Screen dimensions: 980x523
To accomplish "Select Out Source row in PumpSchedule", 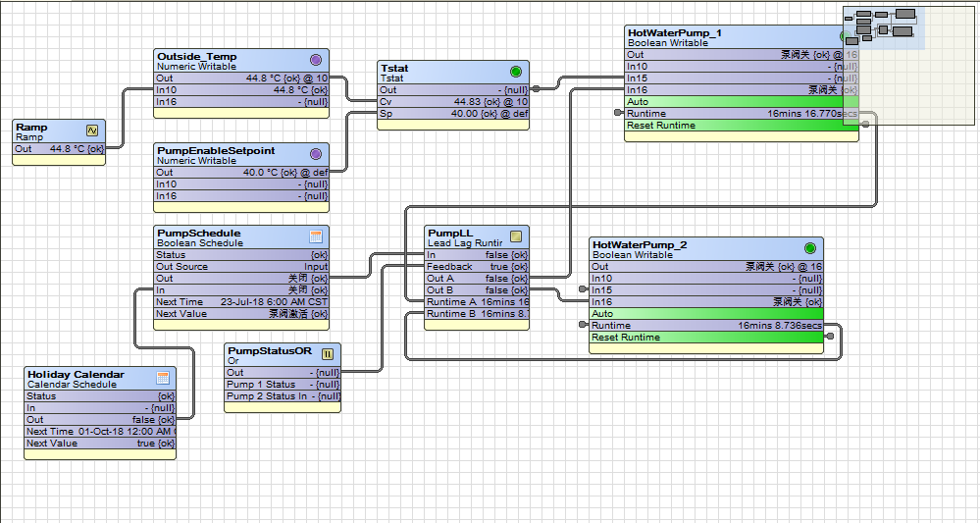I will coord(241,267).
